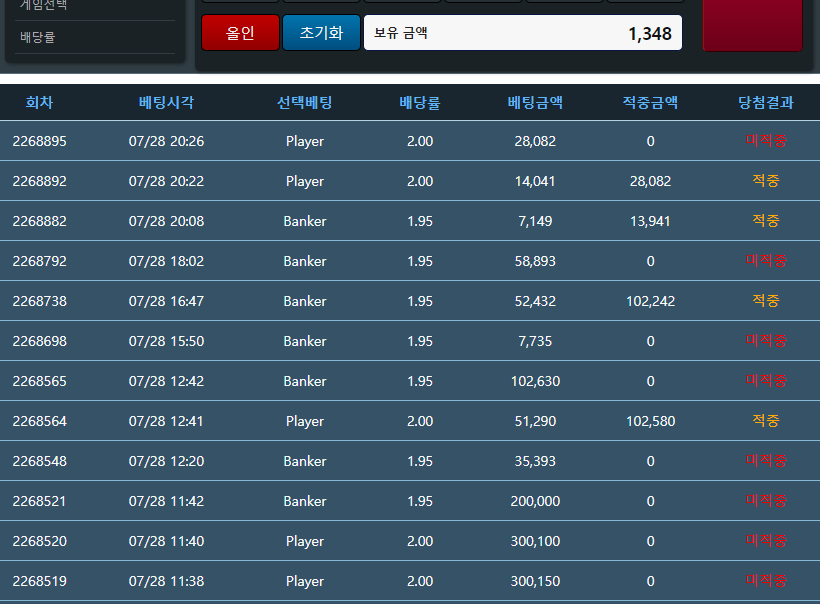Image resolution: width=820 pixels, height=604 pixels.
Task: Select round number 2268895
Action: (x=39, y=141)
